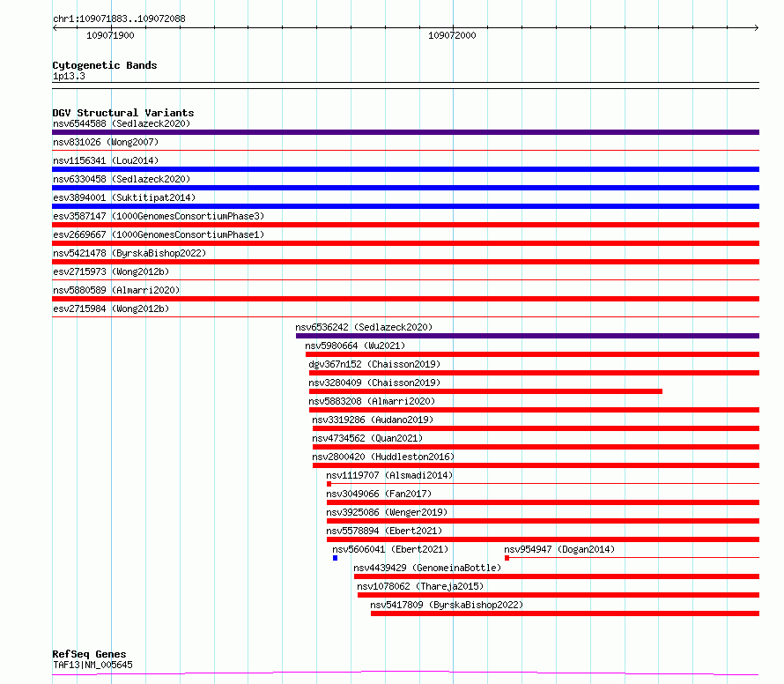Open the nsv5980664 (Wu2021) variant
The width and height of the screenshot is (784, 684).
[x=355, y=346]
